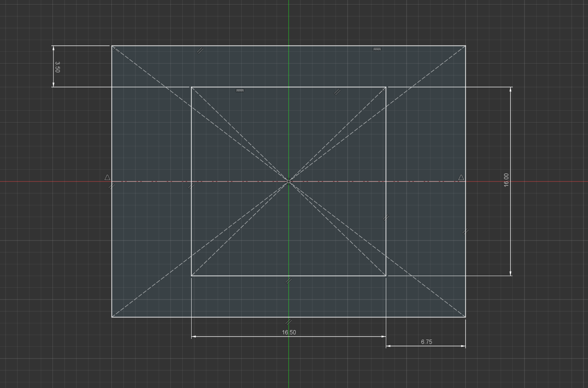Toggle the left symmetry triangle constraint
The image size is (588, 388).
(107, 176)
